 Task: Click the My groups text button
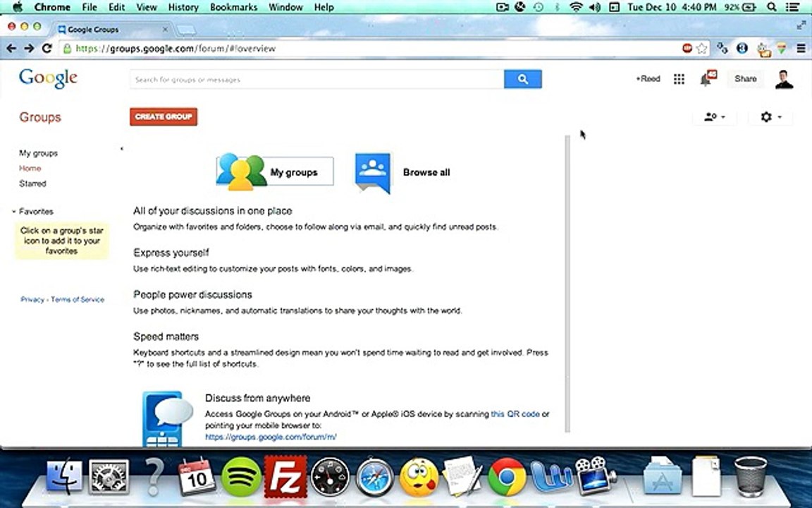tap(294, 172)
